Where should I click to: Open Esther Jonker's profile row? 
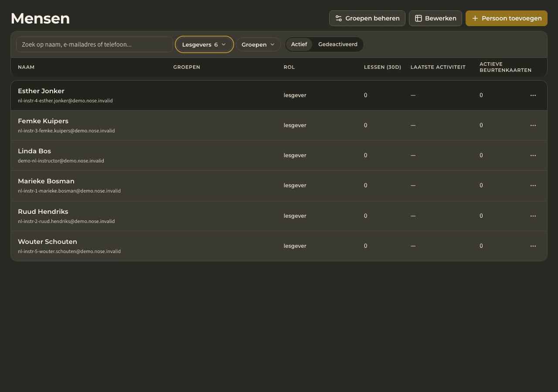(279, 95)
